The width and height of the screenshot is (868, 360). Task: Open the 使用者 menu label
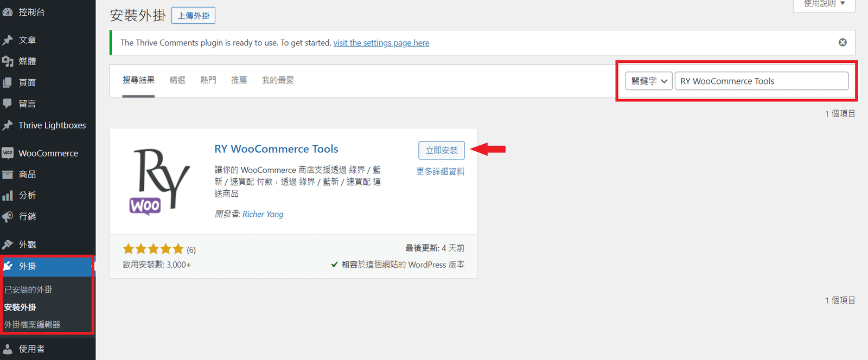[31, 349]
